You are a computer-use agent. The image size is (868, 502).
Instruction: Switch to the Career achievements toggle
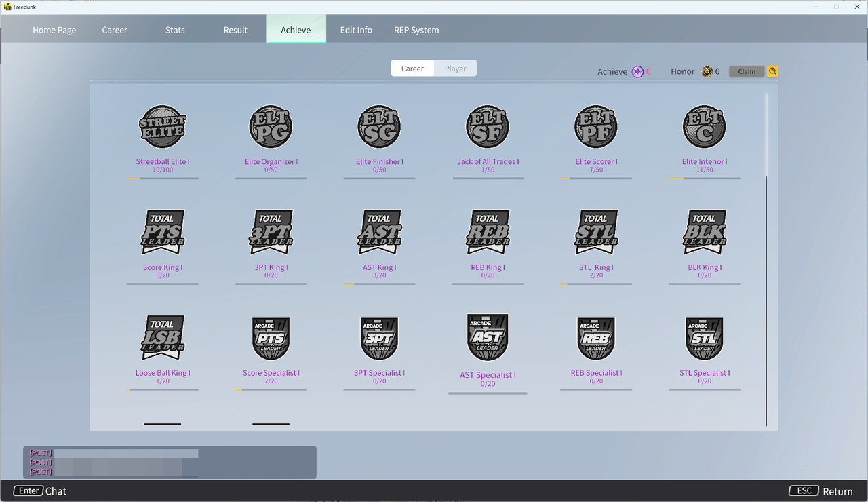click(412, 69)
